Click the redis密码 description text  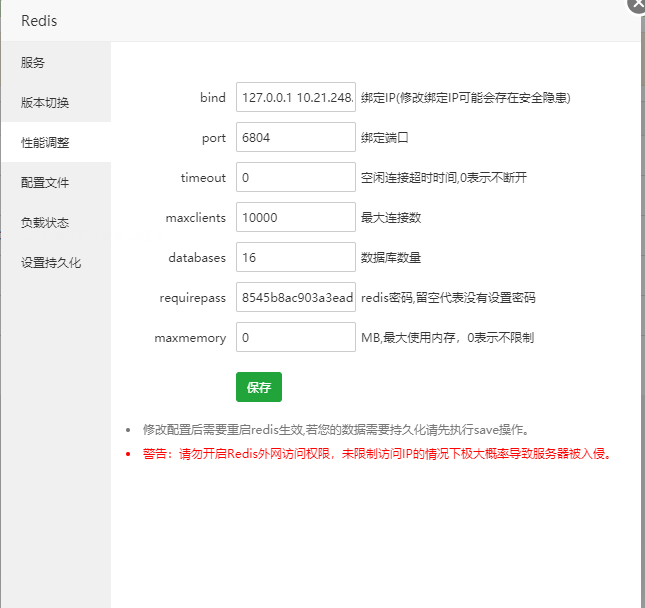click(x=448, y=297)
